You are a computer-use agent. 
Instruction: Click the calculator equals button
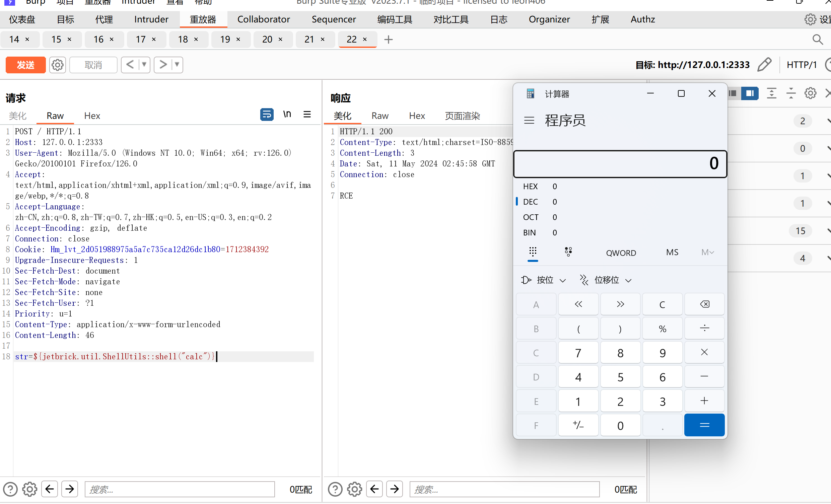click(704, 425)
